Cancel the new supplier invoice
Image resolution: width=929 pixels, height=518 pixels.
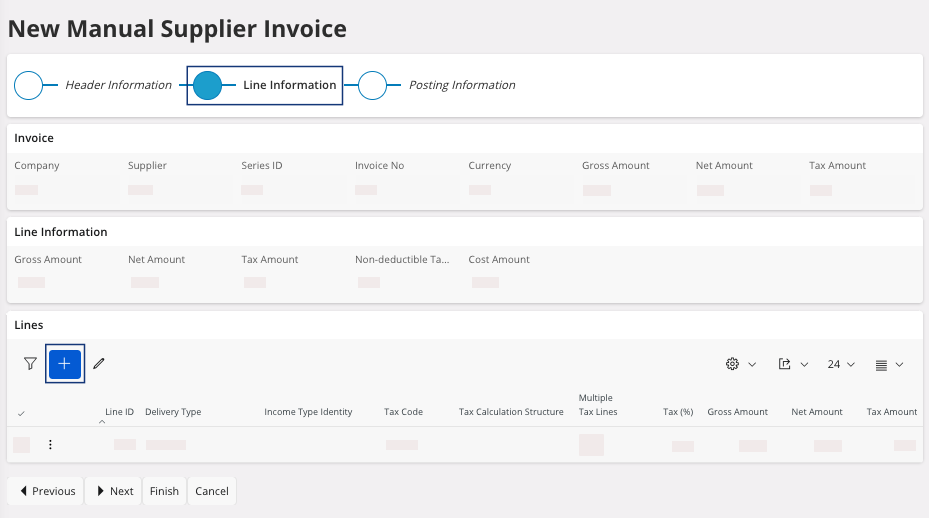coord(212,491)
